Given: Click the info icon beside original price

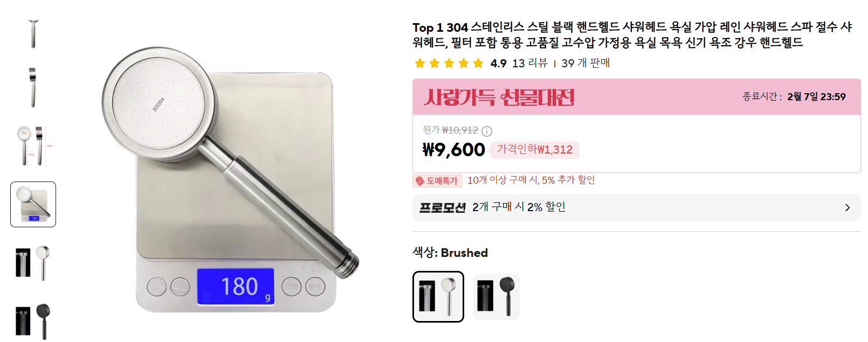Looking at the screenshot, I should pyautogui.click(x=487, y=131).
